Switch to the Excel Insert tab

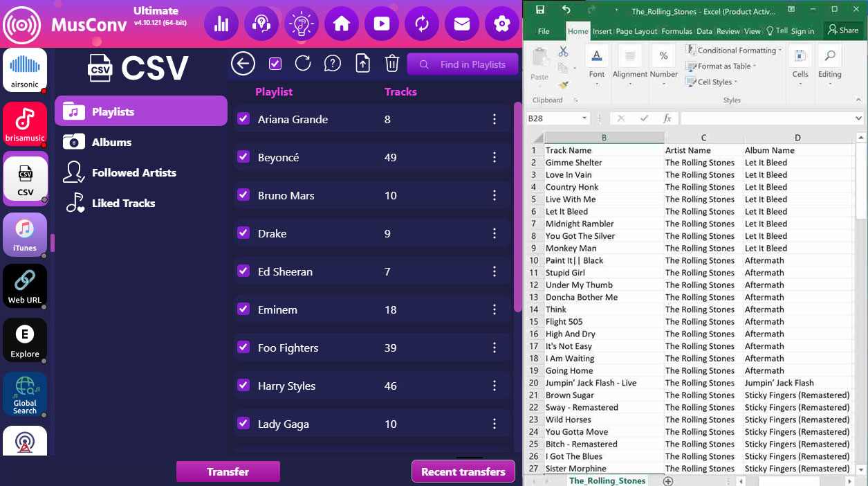pos(602,31)
